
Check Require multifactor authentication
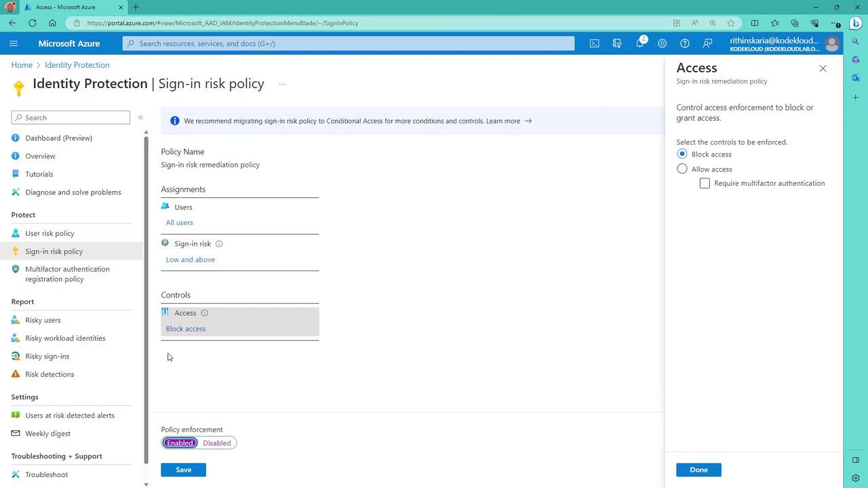[x=705, y=184]
